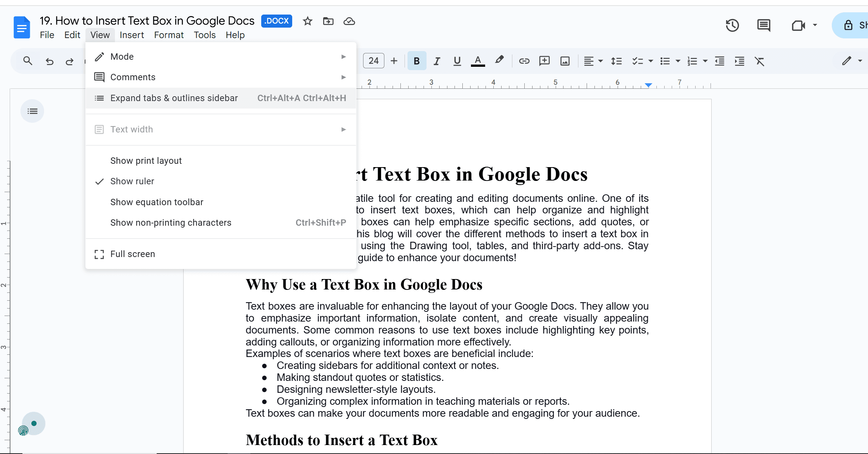
Task: Insert an image from the toolbar
Action: pyautogui.click(x=565, y=61)
